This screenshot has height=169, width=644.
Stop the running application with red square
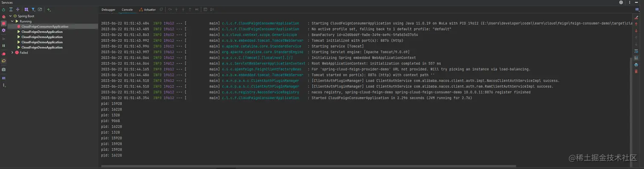pos(4,23)
